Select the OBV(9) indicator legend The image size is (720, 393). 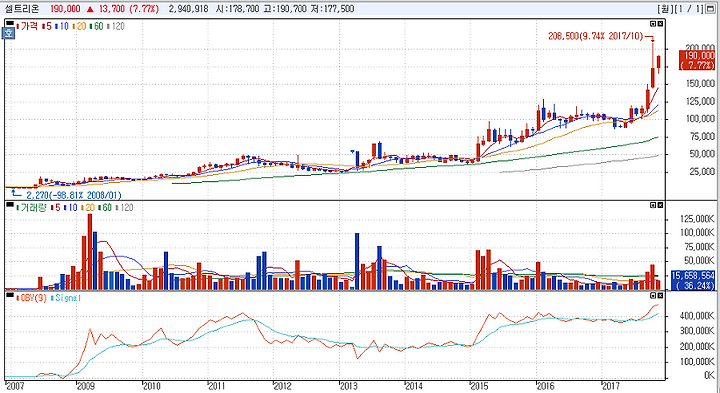point(33,298)
